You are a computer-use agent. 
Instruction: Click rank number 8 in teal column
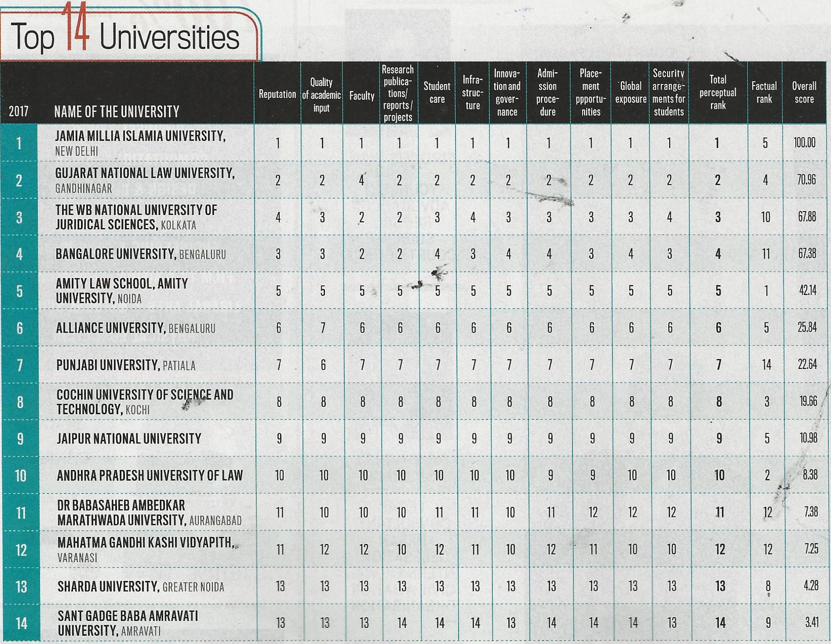[20, 402]
